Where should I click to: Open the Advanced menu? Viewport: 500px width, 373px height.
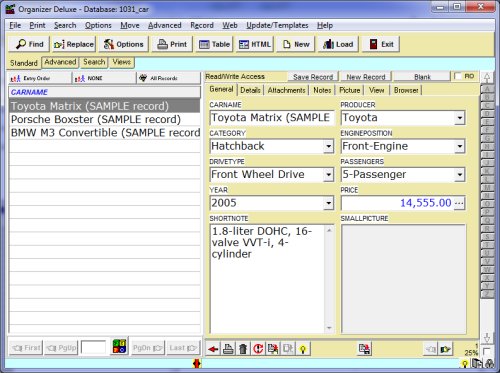165,25
